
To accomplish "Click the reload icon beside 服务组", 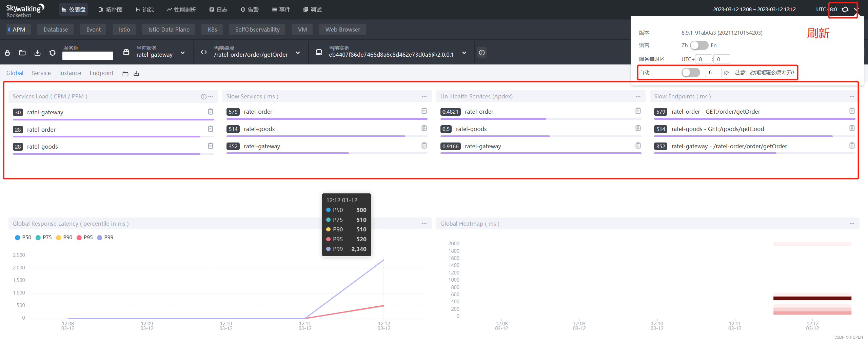I will pos(53,53).
